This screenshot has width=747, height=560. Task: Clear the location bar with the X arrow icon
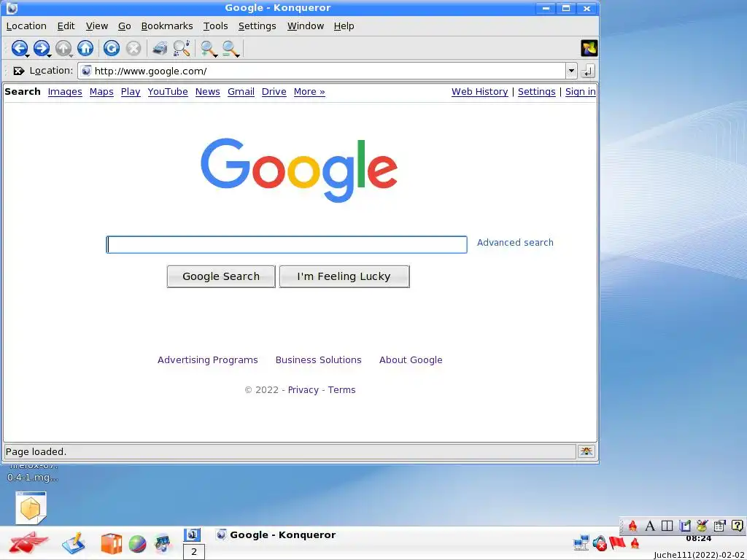click(18, 71)
